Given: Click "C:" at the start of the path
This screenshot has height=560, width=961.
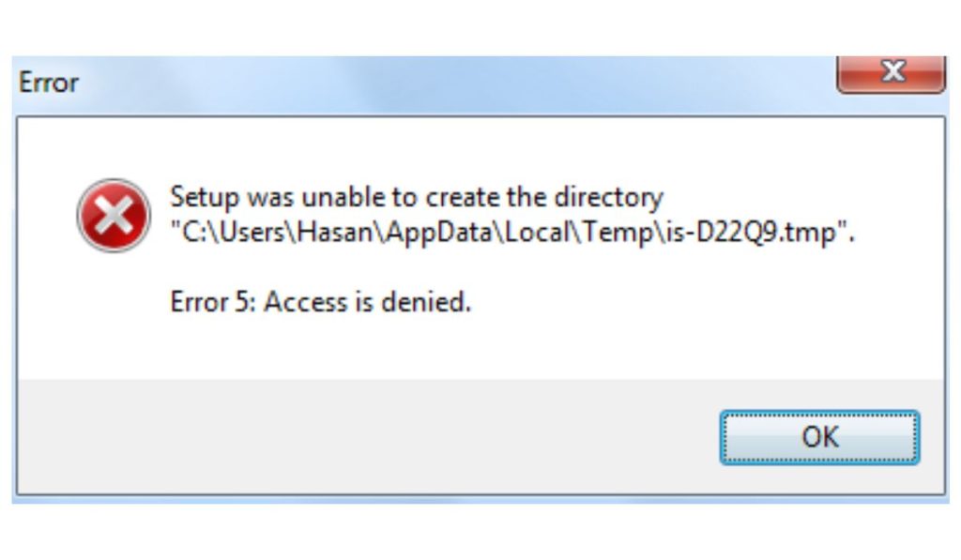Looking at the screenshot, I should coord(195,234).
